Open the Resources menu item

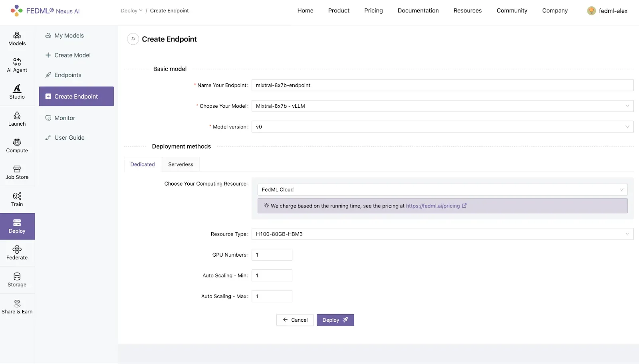pos(468,11)
